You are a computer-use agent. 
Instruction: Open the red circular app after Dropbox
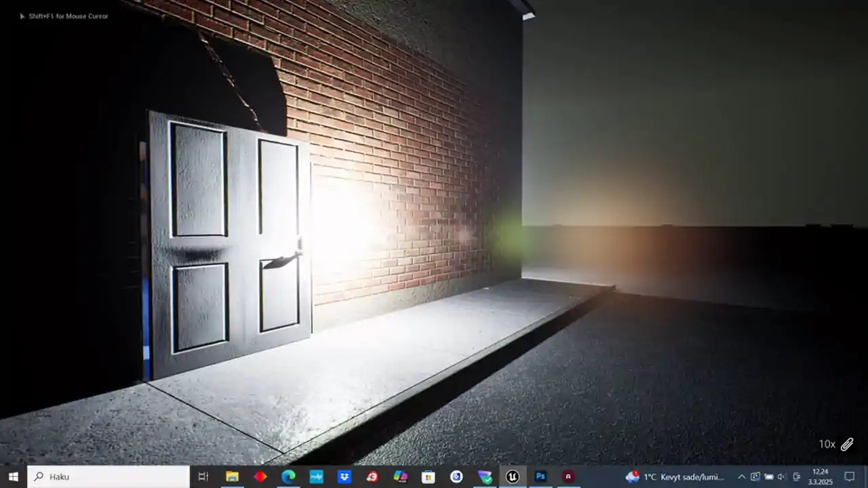(x=372, y=476)
